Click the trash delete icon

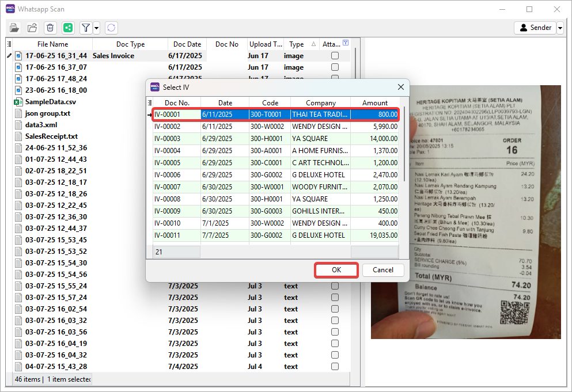point(50,28)
